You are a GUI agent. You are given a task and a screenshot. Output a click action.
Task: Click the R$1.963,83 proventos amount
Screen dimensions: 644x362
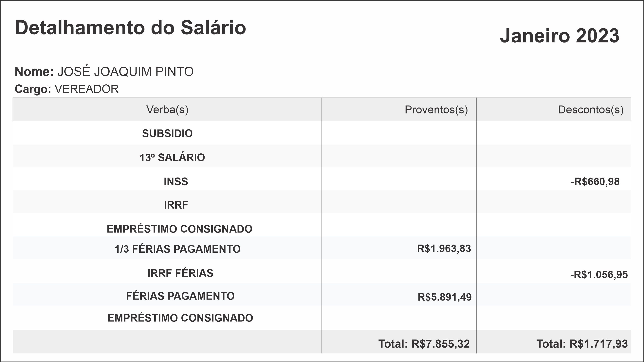pos(444,249)
